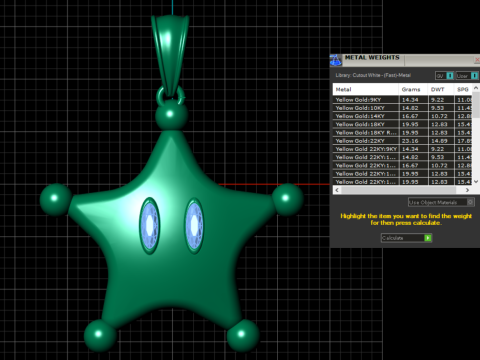The width and height of the screenshot is (480, 360).
Task: Select the ball on star's top point
Action: click(x=171, y=115)
